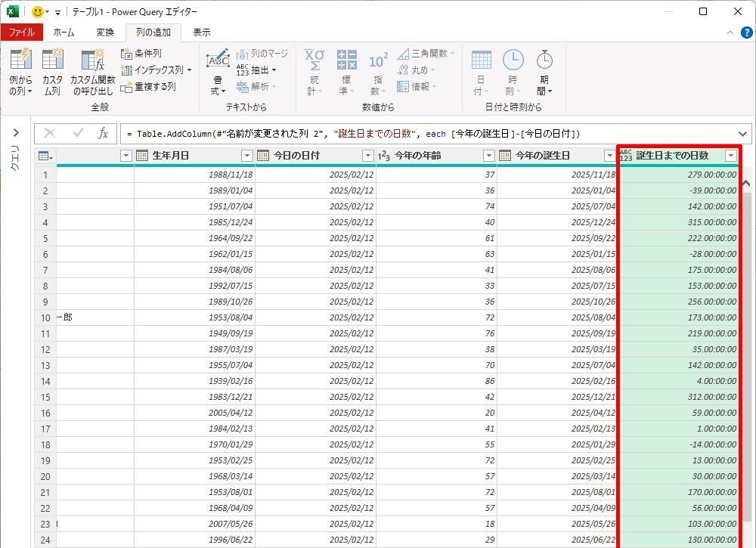Switch to the 変換 (Transform) tab
Viewport: 756px width, 548px height.
[105, 33]
